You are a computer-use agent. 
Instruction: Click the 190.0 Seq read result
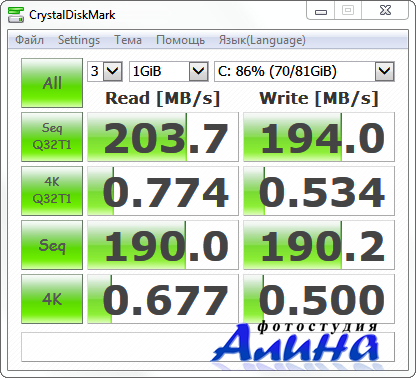[163, 245]
